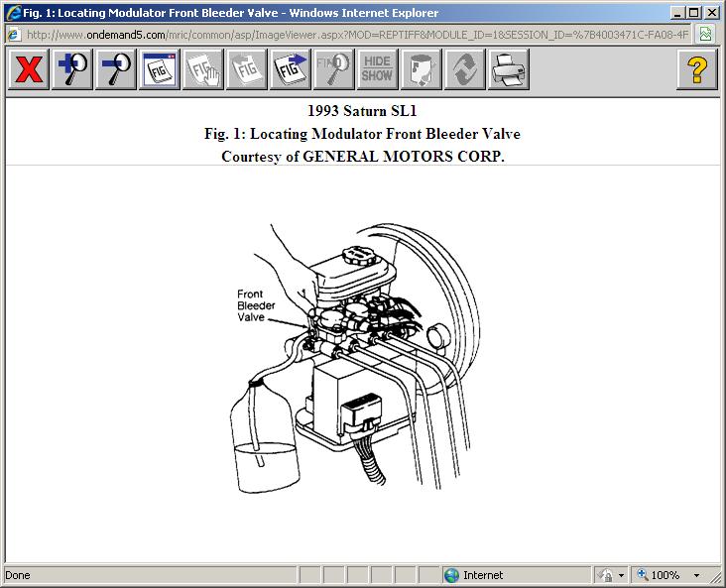Click the 'Front Bleeder Valve' label
Viewport: 726px width, 588px height.
[x=256, y=305]
